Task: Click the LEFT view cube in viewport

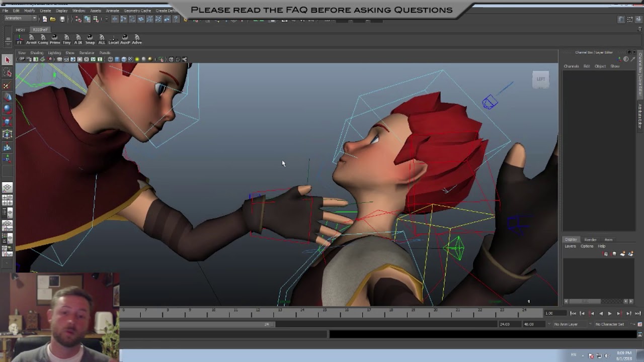Action: (541, 79)
